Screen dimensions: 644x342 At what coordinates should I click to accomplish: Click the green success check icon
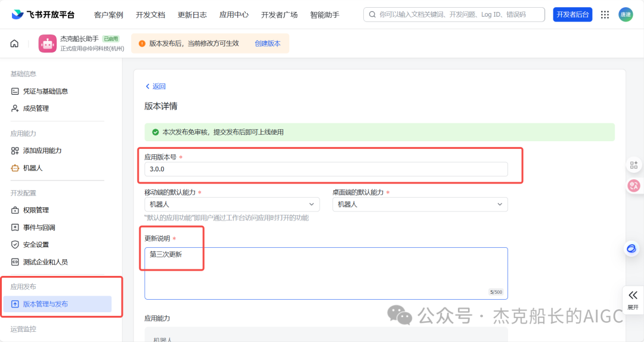[155, 132]
